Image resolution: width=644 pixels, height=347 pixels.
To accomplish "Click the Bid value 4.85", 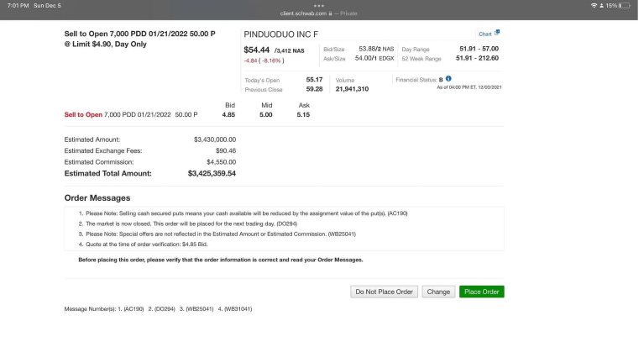I will [228, 115].
